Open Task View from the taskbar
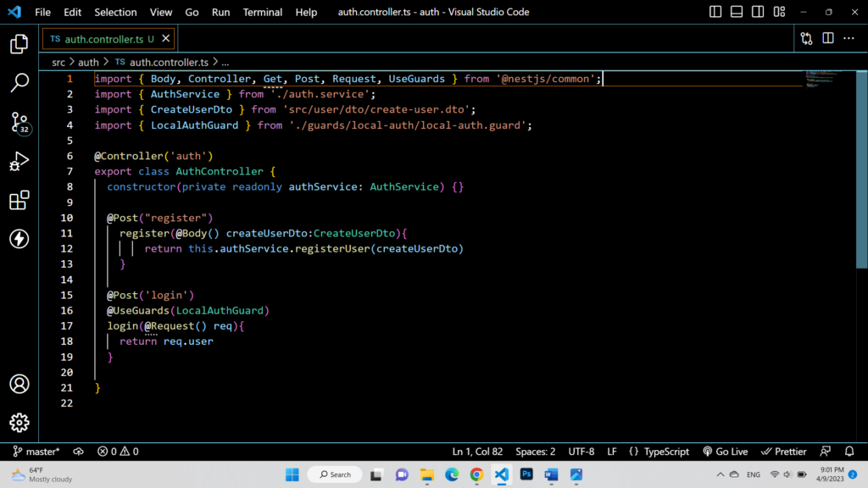868x488 pixels. 376,474
